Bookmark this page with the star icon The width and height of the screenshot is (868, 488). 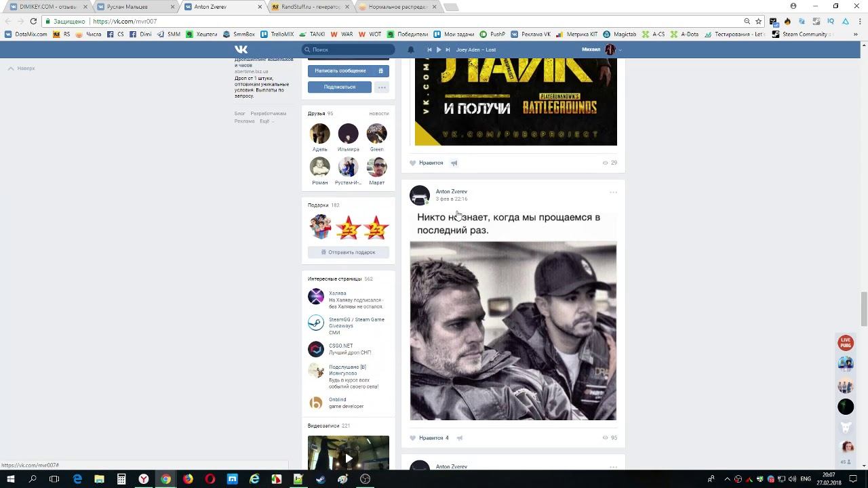pos(758,21)
